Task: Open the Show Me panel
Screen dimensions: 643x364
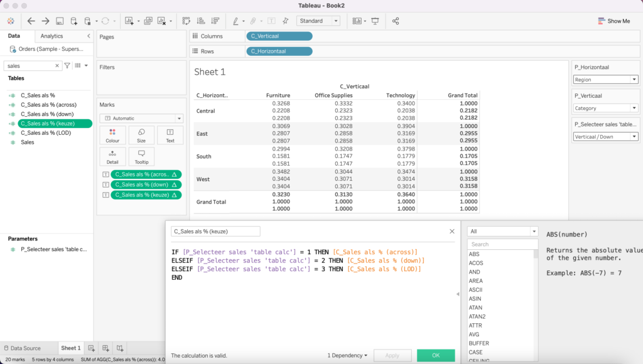Action: [x=613, y=21]
